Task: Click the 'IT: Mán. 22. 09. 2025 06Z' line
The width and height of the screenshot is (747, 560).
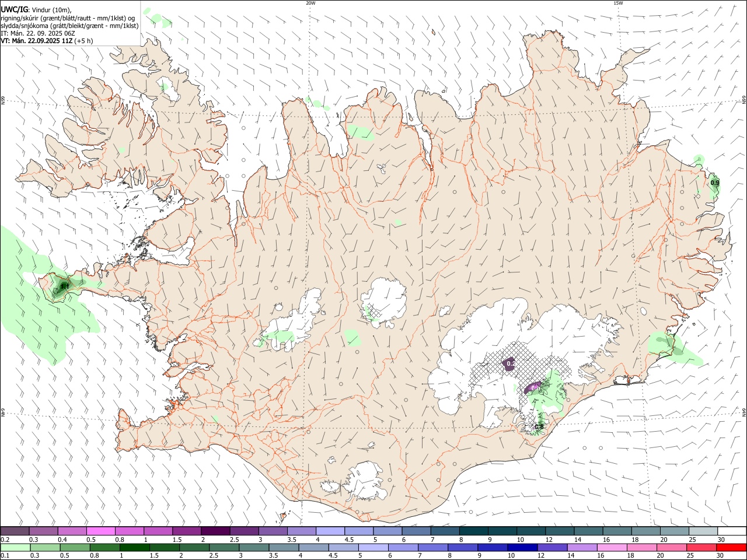Action: [x=38, y=33]
